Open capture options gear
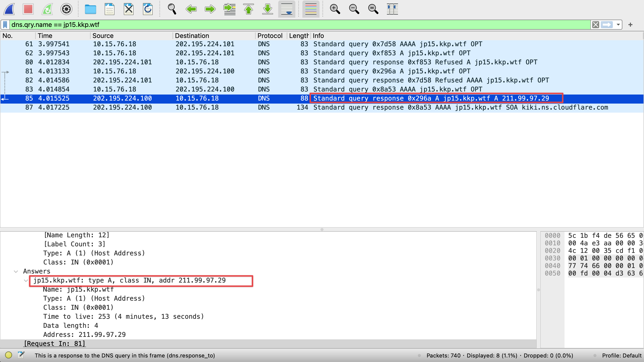Viewport: 644px width, 362px height. click(66, 9)
